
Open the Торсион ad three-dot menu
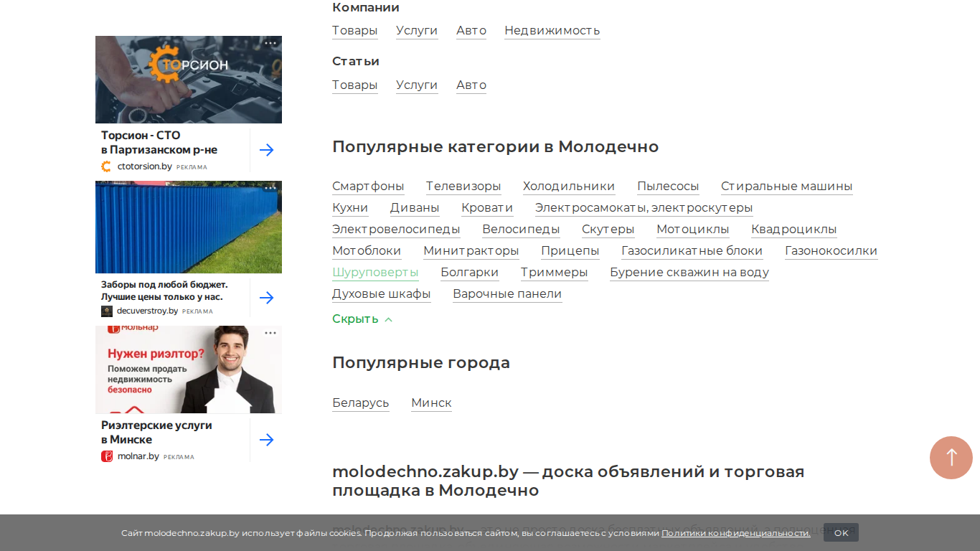pyautogui.click(x=270, y=43)
